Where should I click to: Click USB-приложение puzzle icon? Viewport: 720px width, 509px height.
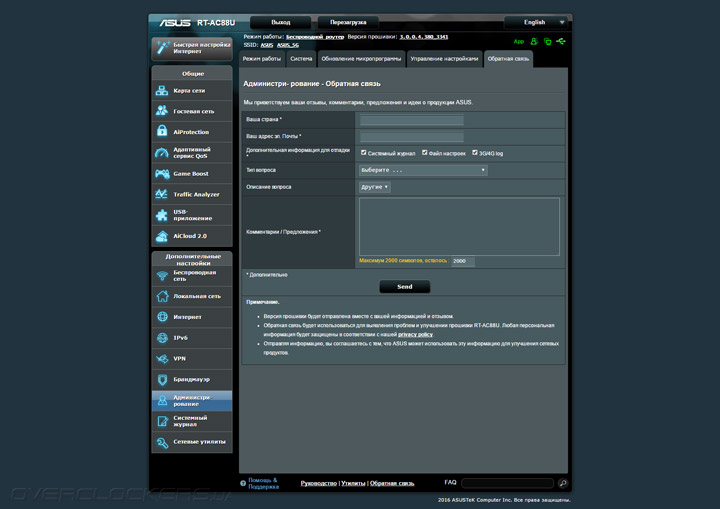[x=162, y=215]
